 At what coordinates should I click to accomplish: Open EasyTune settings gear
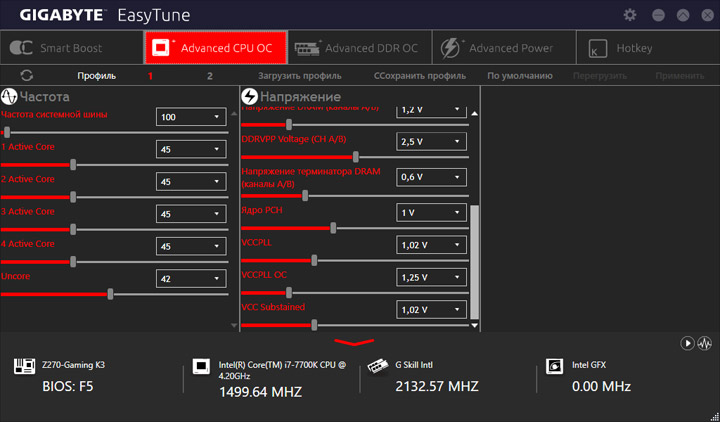[x=630, y=15]
